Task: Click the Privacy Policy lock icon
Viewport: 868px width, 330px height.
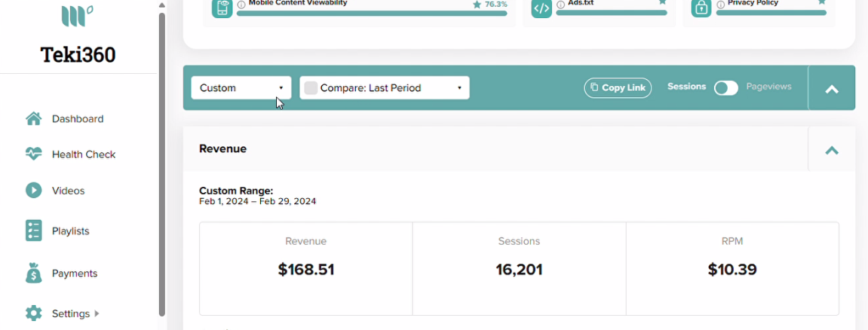Action: click(701, 8)
